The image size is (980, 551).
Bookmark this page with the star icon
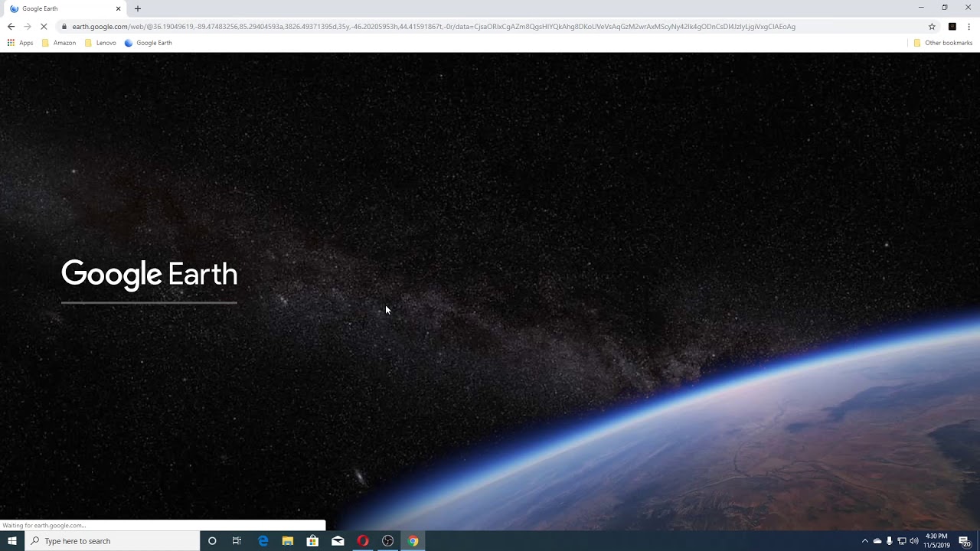click(x=932, y=26)
